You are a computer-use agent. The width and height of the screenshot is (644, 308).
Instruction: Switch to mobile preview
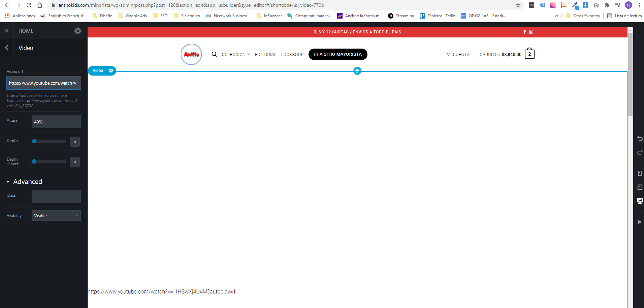[x=640, y=173]
